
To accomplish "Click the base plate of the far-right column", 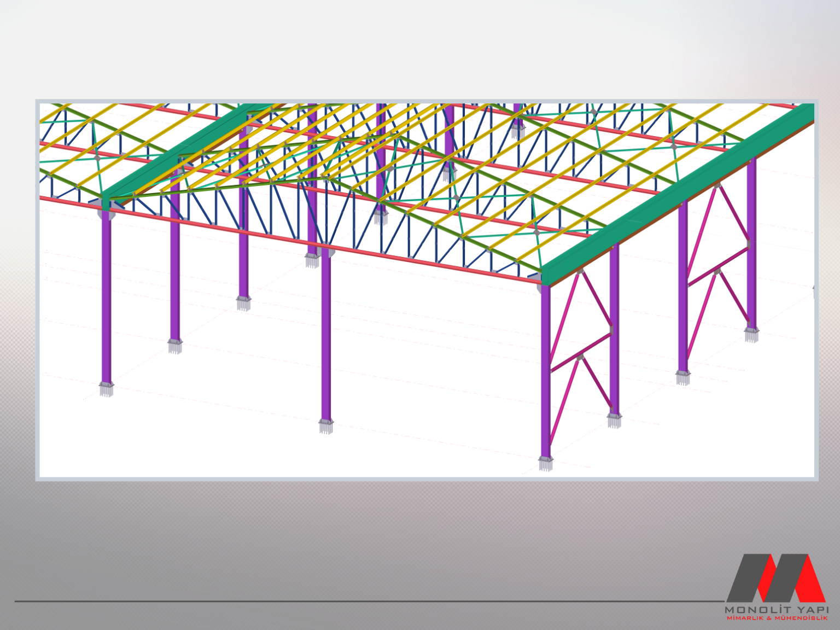I will tap(751, 333).
